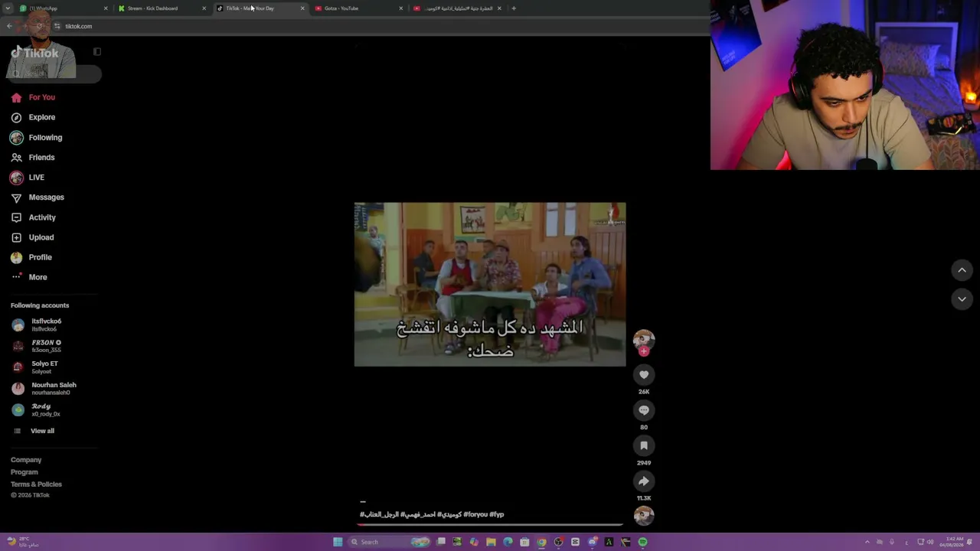Image resolution: width=980 pixels, height=551 pixels.
Task: Open the taskbar weather widget
Action: pos(23,542)
